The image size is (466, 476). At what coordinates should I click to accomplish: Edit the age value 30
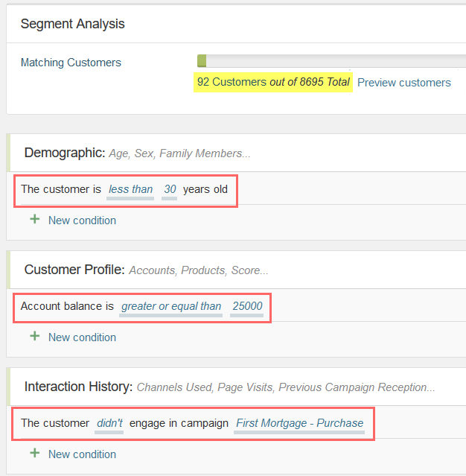(x=170, y=189)
